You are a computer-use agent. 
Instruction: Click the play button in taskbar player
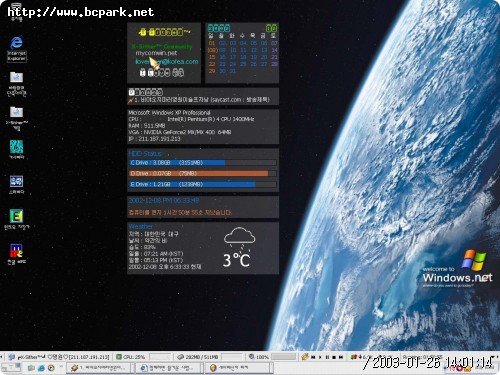pos(320,357)
